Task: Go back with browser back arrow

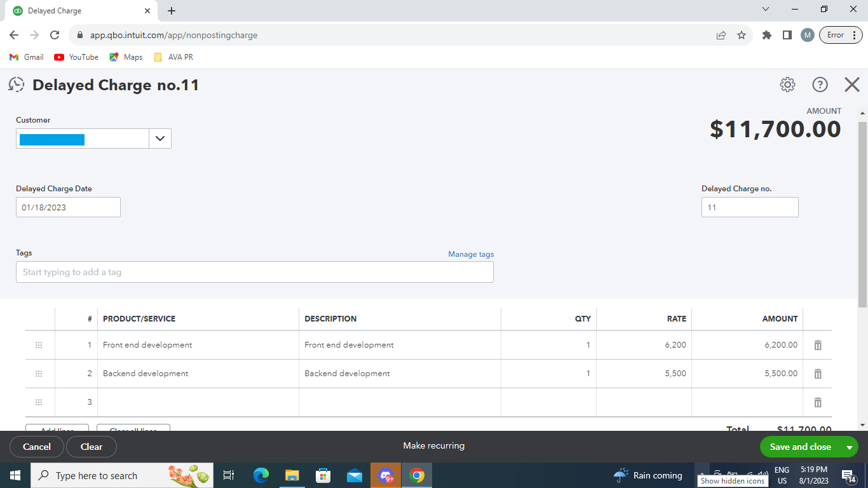Action: (14, 35)
